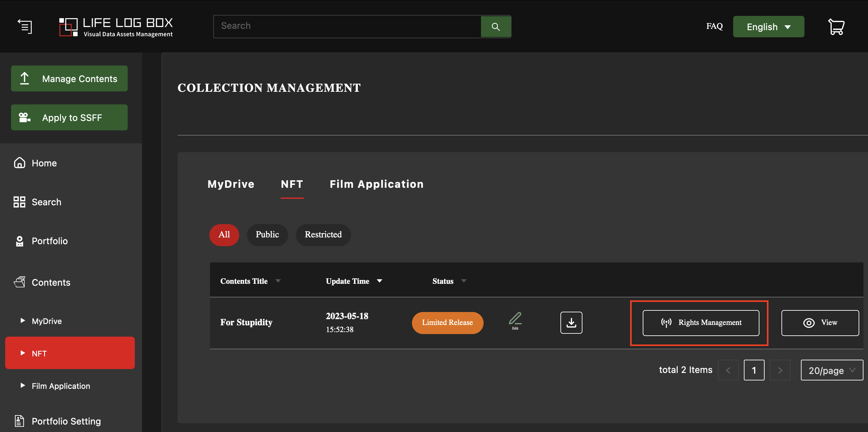Go to next page arrow
Viewport: 868px width, 432px height.
[x=780, y=370]
